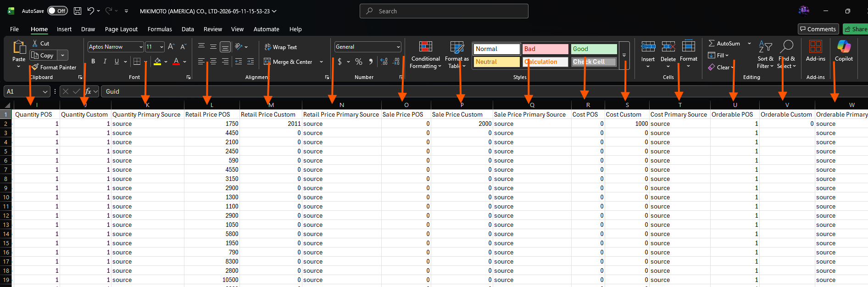Increase indent

[250, 61]
